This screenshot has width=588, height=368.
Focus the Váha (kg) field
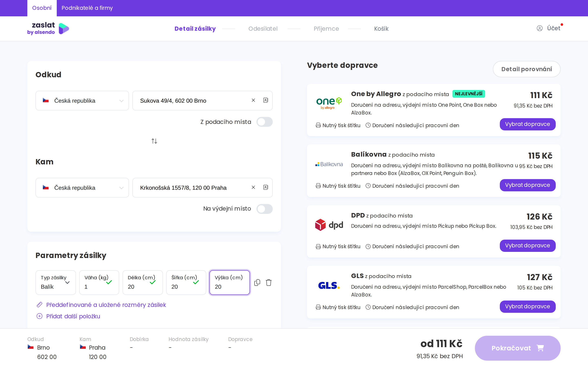coord(99,283)
